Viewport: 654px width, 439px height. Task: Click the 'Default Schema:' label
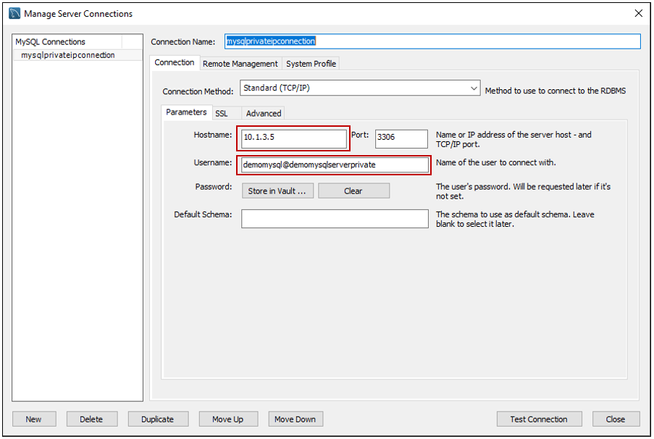pyautogui.click(x=203, y=214)
